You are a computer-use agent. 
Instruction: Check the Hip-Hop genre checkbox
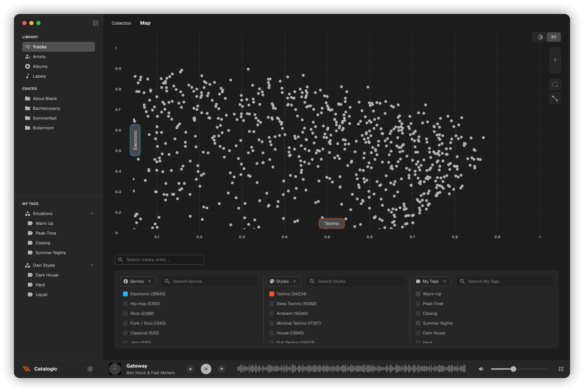125,304
